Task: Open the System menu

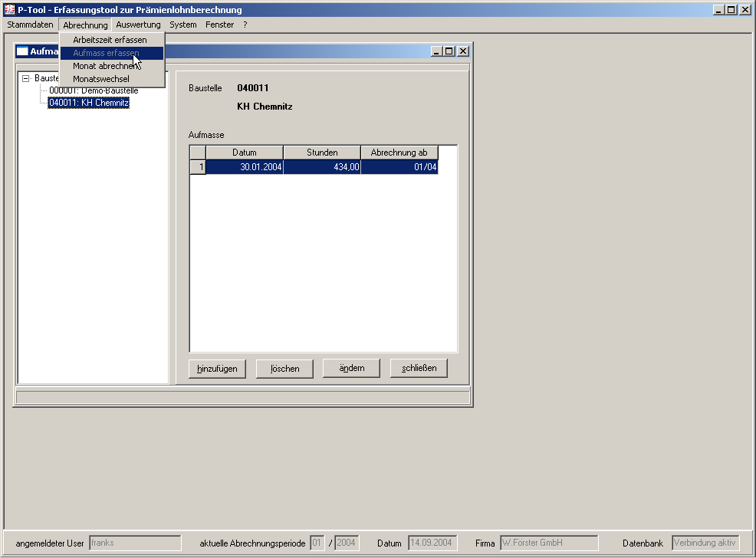Action: (x=183, y=25)
